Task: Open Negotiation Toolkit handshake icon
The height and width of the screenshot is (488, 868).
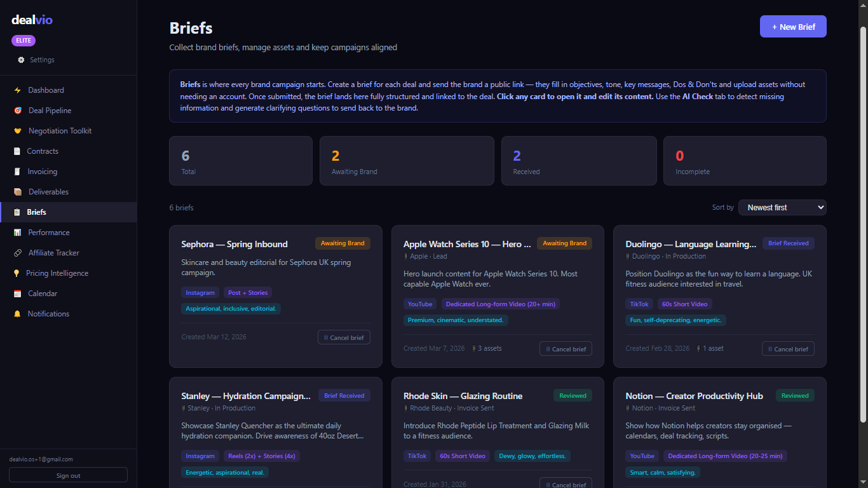Action: tap(17, 130)
